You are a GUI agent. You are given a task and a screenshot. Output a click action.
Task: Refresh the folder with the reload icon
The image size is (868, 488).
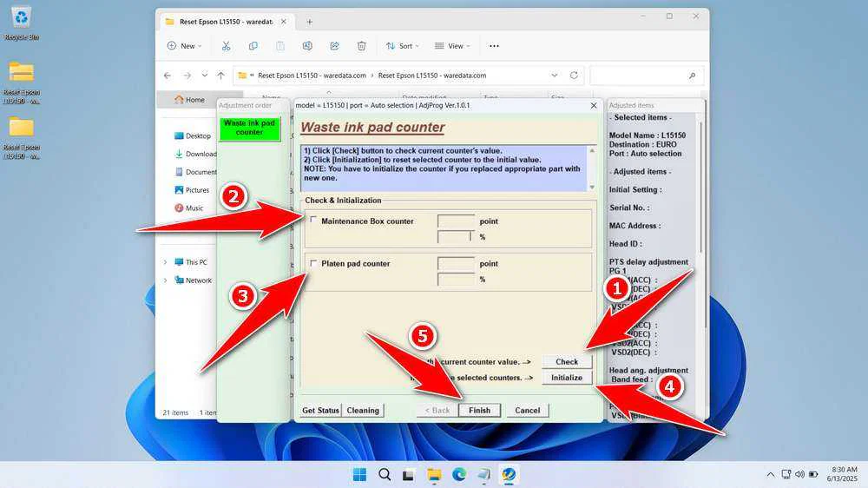point(574,76)
